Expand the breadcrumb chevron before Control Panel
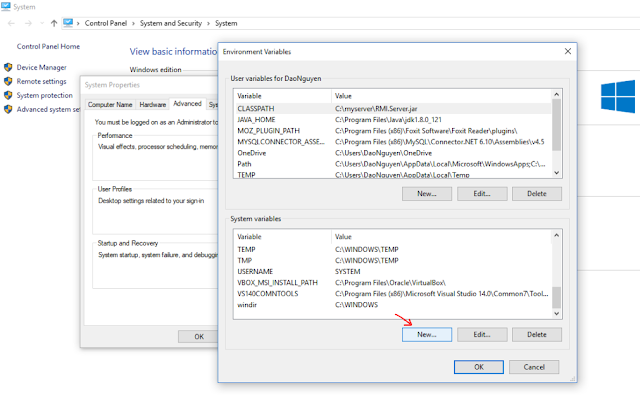 (x=78, y=24)
